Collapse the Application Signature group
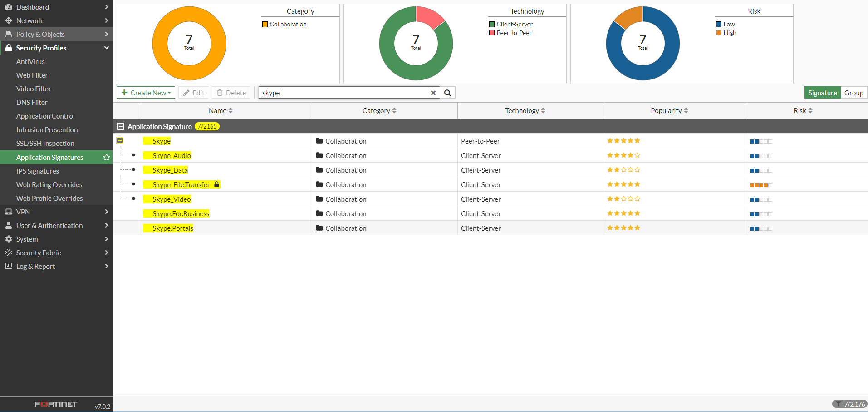The width and height of the screenshot is (868, 412). [121, 126]
